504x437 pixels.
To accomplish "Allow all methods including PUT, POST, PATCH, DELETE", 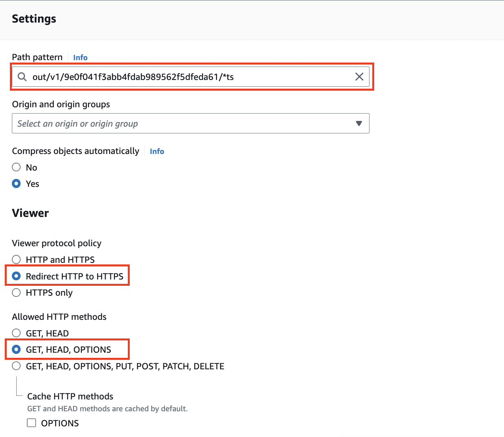I will pyautogui.click(x=16, y=366).
